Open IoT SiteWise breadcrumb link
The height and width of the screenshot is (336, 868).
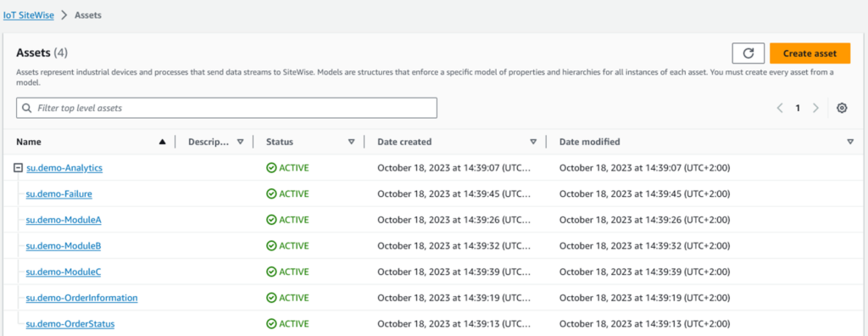coord(28,15)
